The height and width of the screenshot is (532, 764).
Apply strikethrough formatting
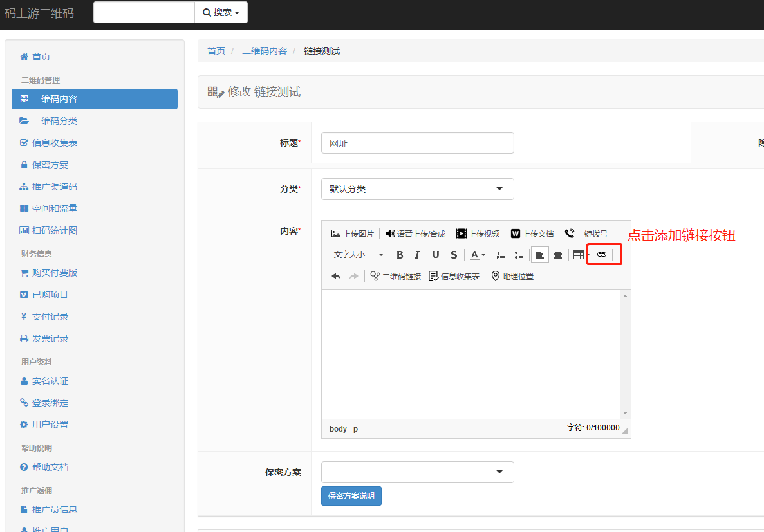(454, 255)
